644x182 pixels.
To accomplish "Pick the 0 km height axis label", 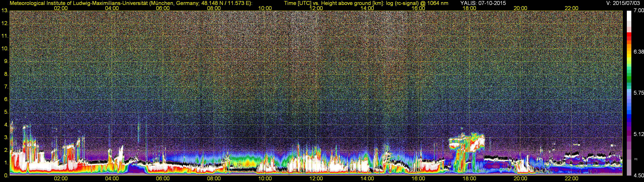I will (6, 176).
